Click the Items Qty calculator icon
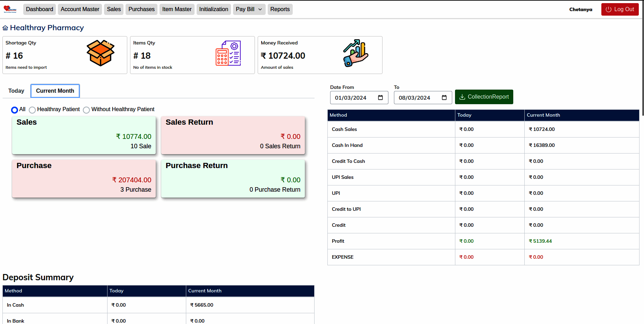Screen dimensions: 644x324 pyautogui.click(x=229, y=53)
